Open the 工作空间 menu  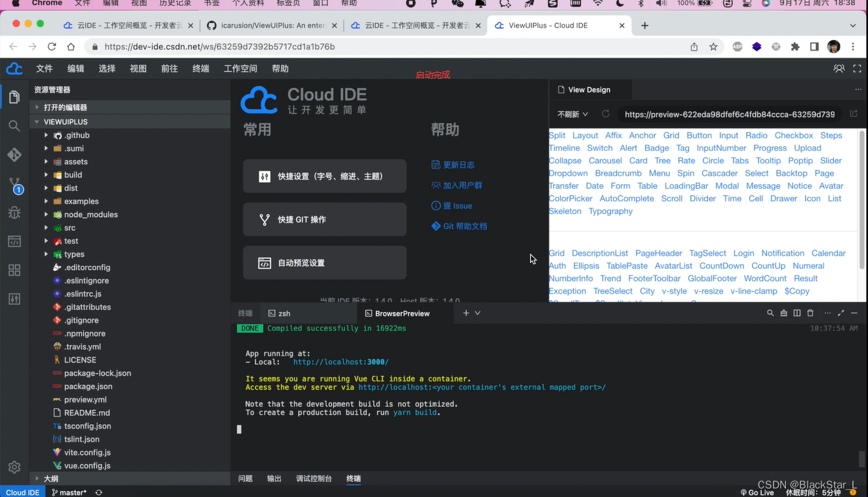[x=240, y=68]
